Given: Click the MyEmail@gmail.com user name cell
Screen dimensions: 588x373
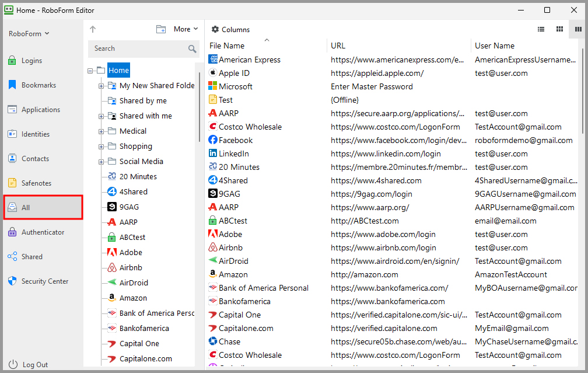Looking at the screenshot, I should pyautogui.click(x=512, y=328).
